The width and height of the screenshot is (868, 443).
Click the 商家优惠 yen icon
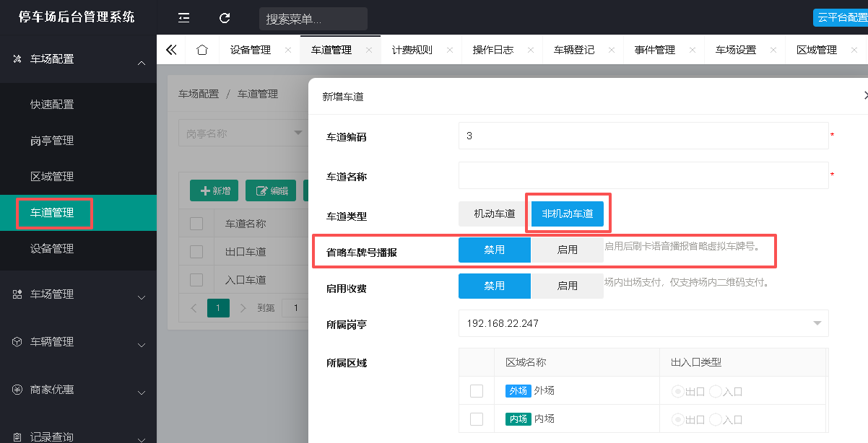click(x=17, y=390)
